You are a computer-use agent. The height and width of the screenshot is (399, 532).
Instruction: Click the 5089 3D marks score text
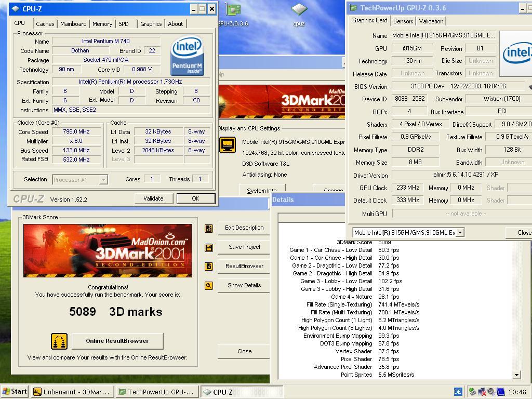(x=116, y=312)
